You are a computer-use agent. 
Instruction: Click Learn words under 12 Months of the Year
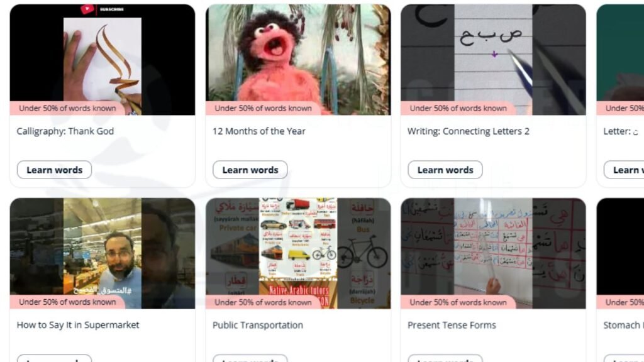pos(250,170)
